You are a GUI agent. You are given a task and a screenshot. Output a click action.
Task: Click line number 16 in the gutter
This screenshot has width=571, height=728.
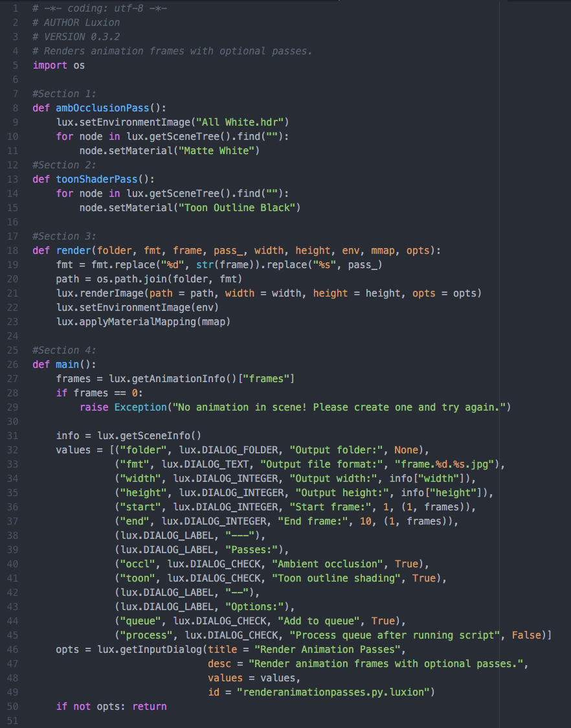[x=12, y=222]
